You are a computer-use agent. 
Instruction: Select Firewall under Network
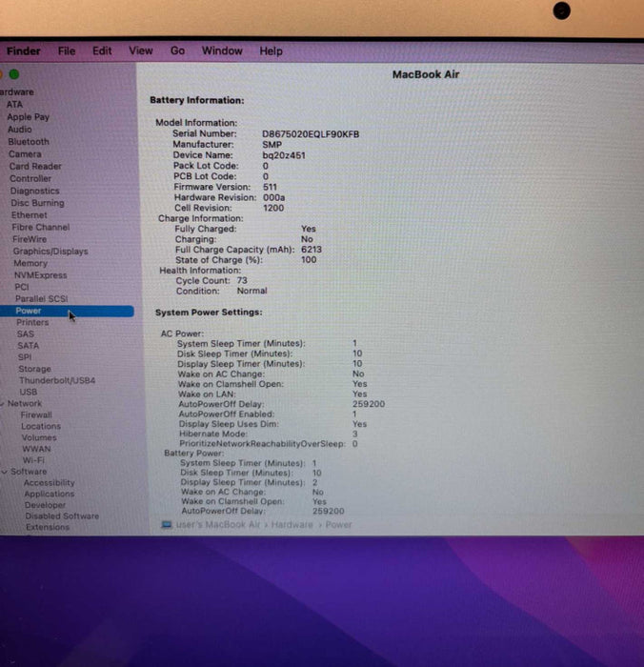[x=36, y=414]
